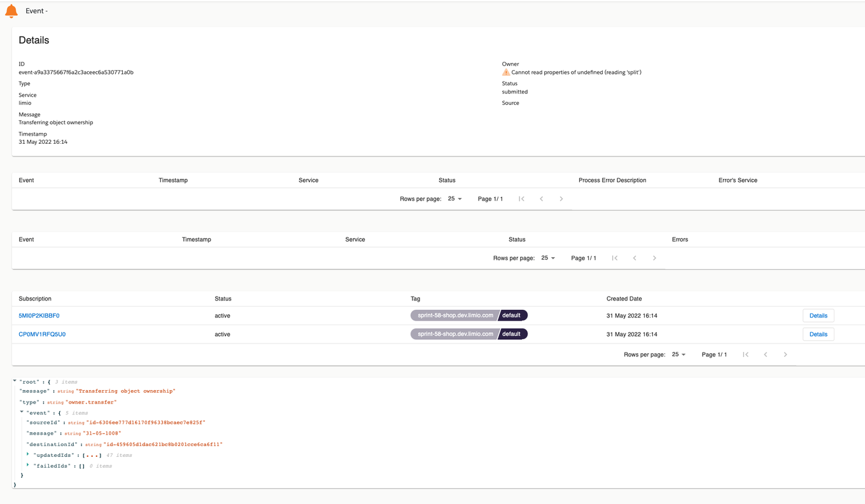Open rows per page dropdown in subscriptions table
865x504 pixels.
point(679,354)
